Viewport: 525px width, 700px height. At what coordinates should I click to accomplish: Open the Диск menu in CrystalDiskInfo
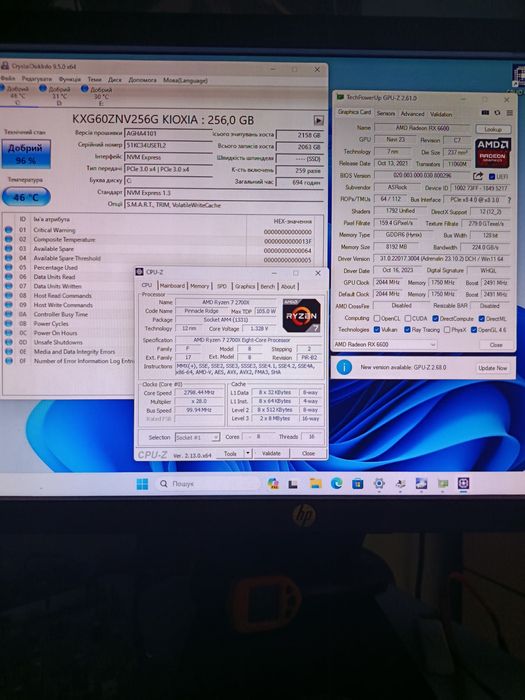pos(115,79)
